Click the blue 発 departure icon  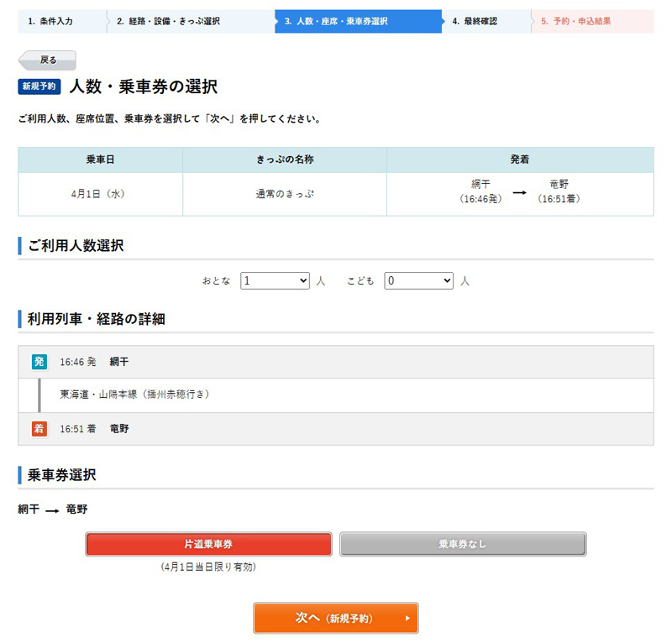[39, 362]
